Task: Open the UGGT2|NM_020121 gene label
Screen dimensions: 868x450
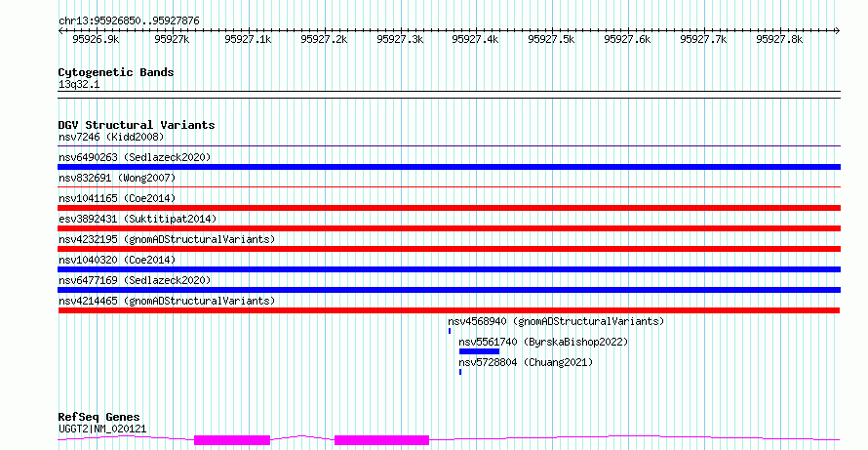Action: click(x=102, y=429)
